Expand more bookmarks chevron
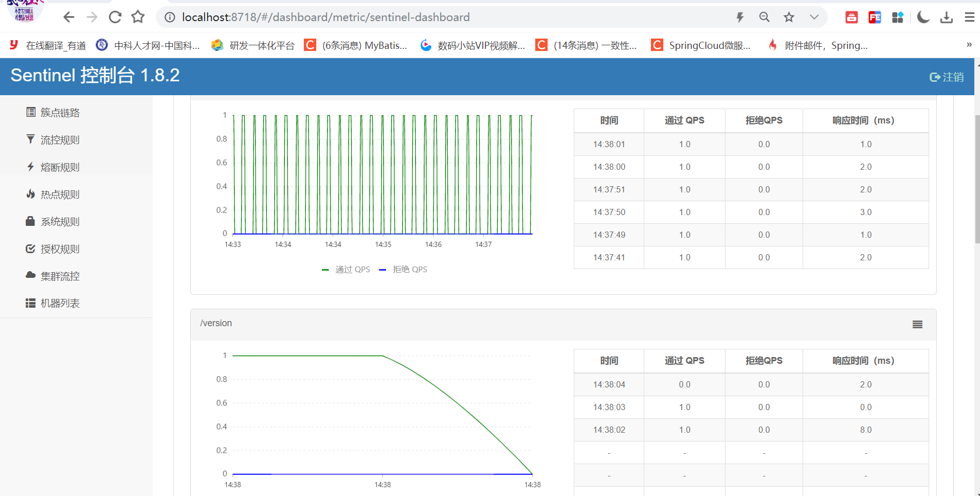 pyautogui.click(x=969, y=45)
